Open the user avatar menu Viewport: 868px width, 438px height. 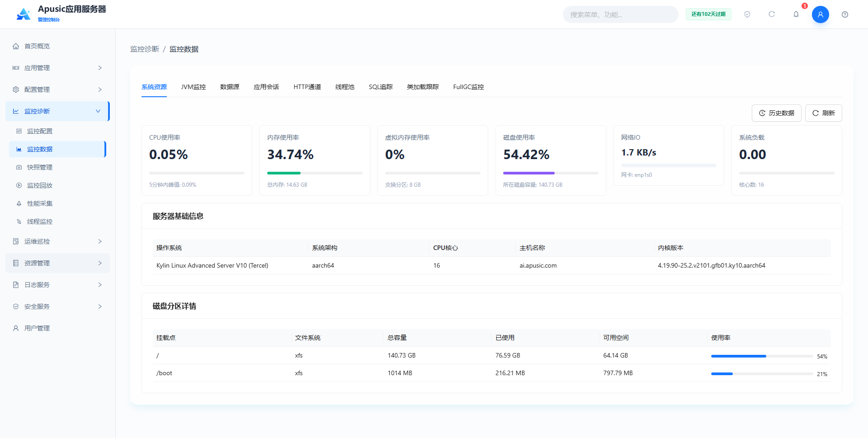(821, 14)
